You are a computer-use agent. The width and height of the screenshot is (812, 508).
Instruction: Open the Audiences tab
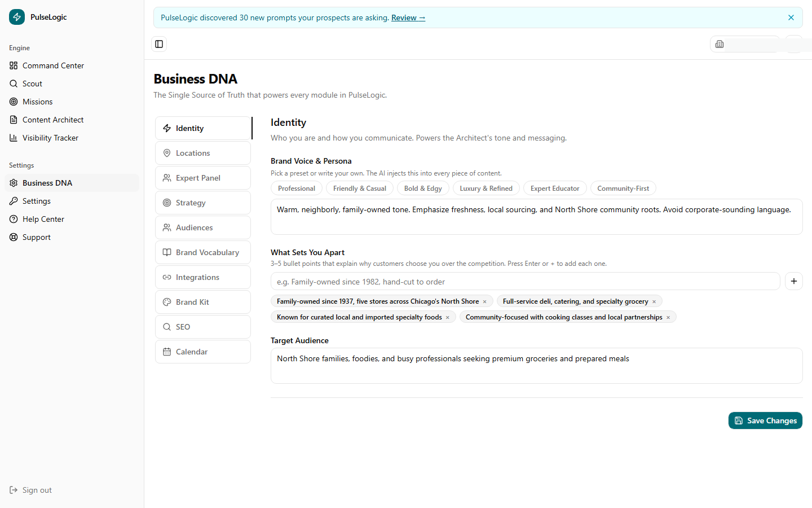(203, 227)
